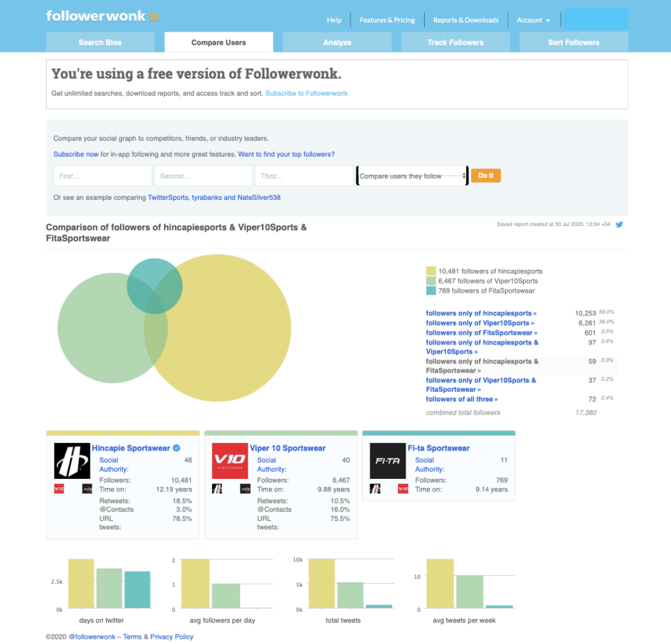Open followers only of hincapiesports & FitaSportswear
The image size is (671, 644).
point(482,366)
